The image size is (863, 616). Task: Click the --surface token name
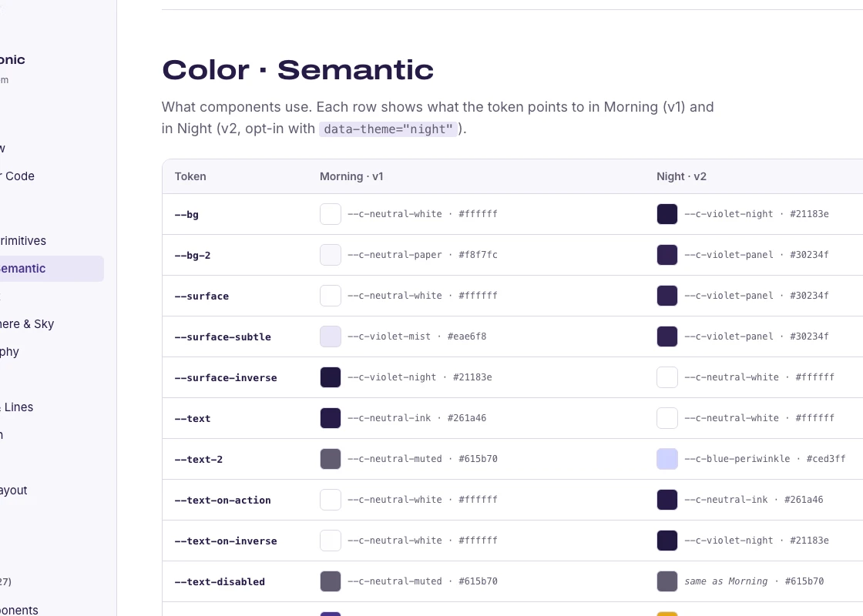pos(201,296)
